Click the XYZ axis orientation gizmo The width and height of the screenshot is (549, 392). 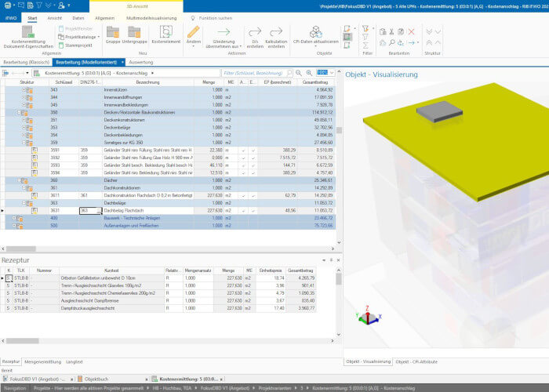click(x=369, y=316)
